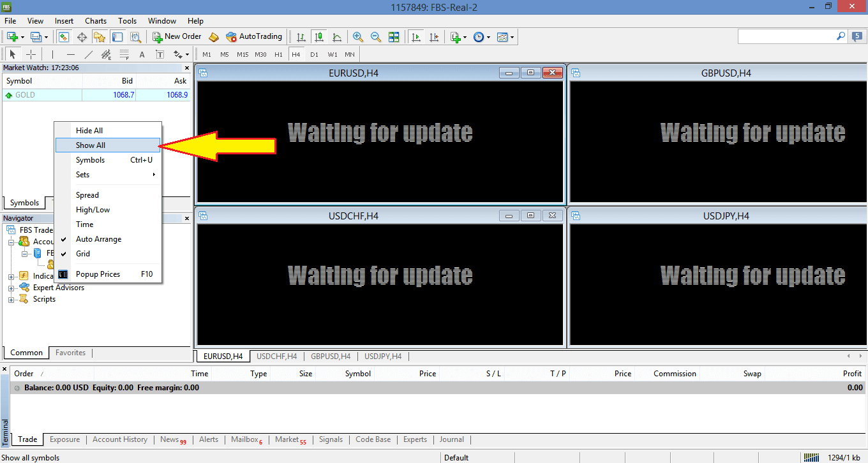This screenshot has height=463, width=868.
Task: Select H1 timeframe
Action: pyautogui.click(x=278, y=54)
